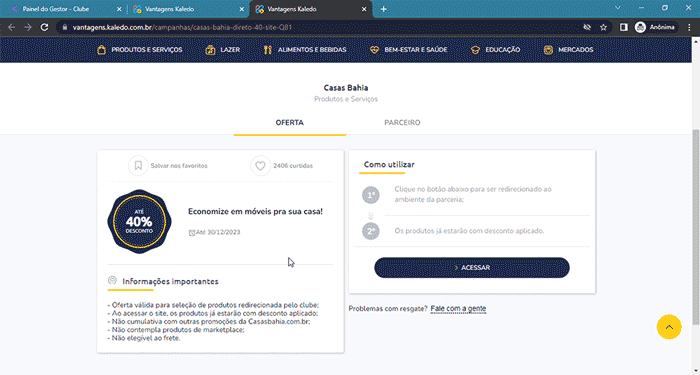Click the Mercados store icon
Image resolution: width=700 pixels, height=375 pixels.
(x=548, y=50)
